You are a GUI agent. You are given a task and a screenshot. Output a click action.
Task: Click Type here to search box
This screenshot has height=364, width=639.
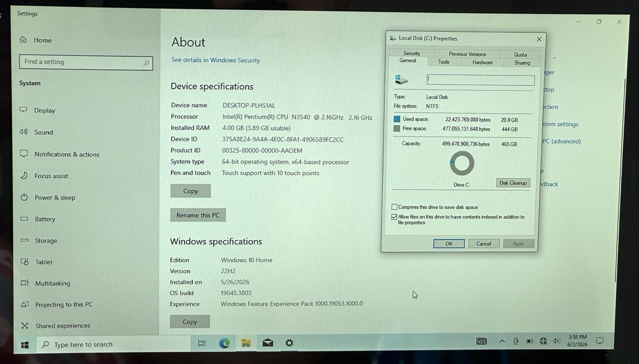click(x=114, y=344)
